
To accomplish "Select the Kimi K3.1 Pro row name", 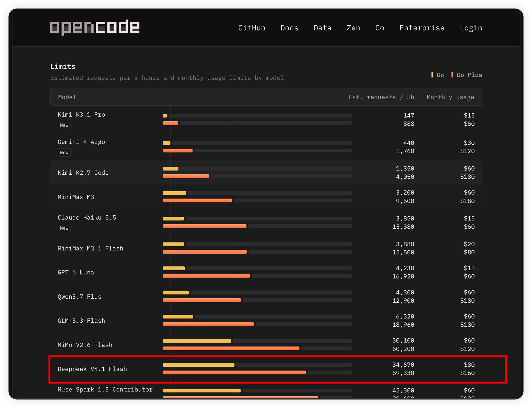I will (81, 115).
